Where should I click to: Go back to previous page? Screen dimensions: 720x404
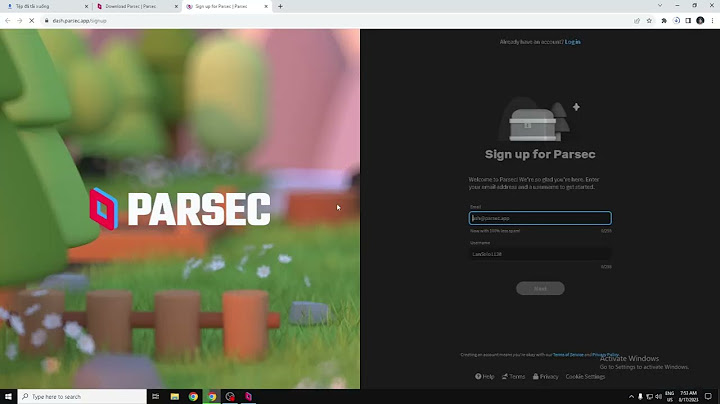(7, 21)
